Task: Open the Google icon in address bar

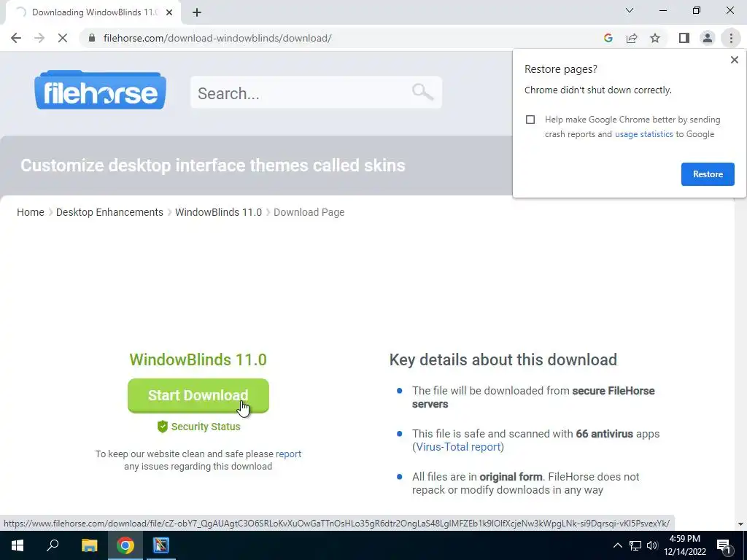Action: pos(608,38)
